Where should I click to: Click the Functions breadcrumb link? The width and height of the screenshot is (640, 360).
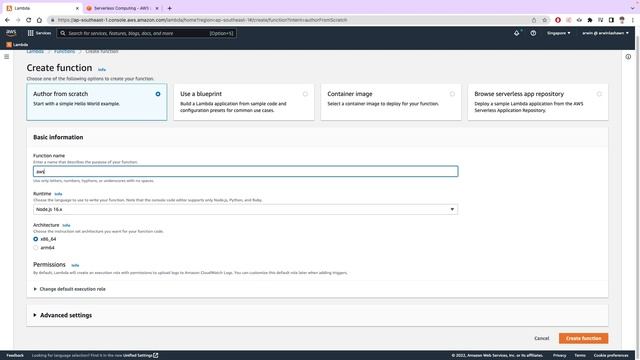64,51
